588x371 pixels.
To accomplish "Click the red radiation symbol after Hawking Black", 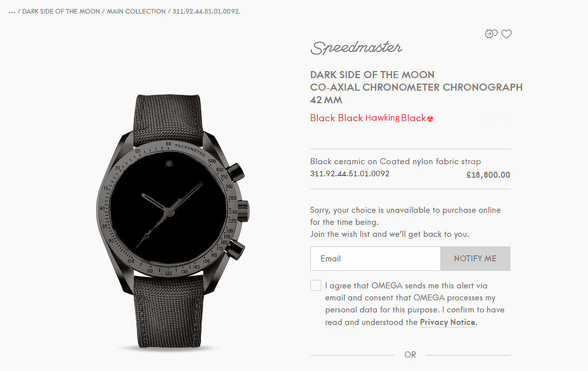I will click(430, 119).
